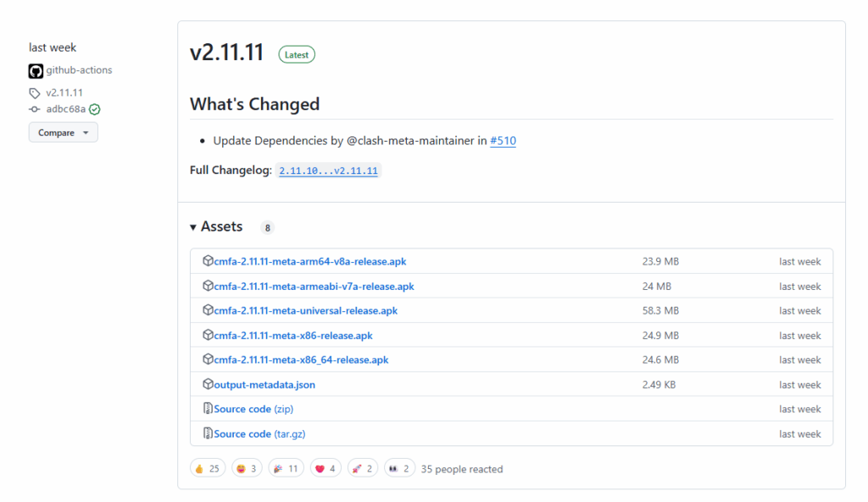Screen dimensions: 868x502
Task: Open commit adbc68a link
Action: (x=66, y=109)
